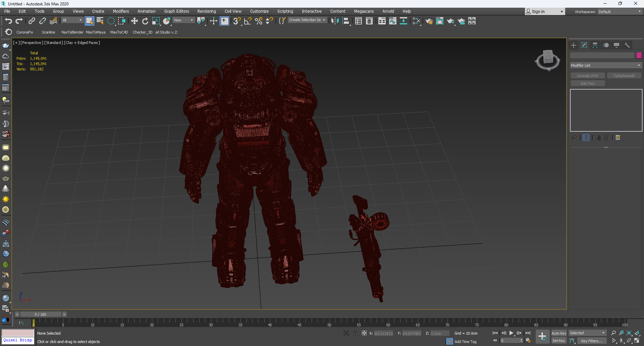Click Bind to Space Warp icon

click(x=53, y=21)
